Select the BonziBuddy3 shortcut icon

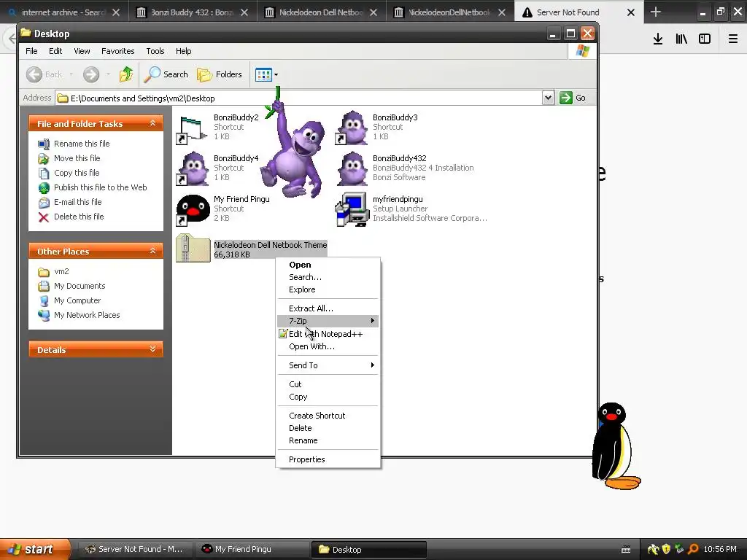point(352,128)
